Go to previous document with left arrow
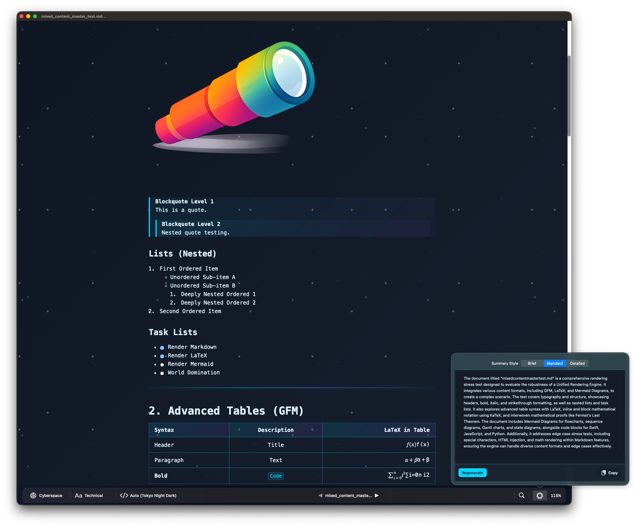Screen dimensions: 640x527 coord(320,496)
